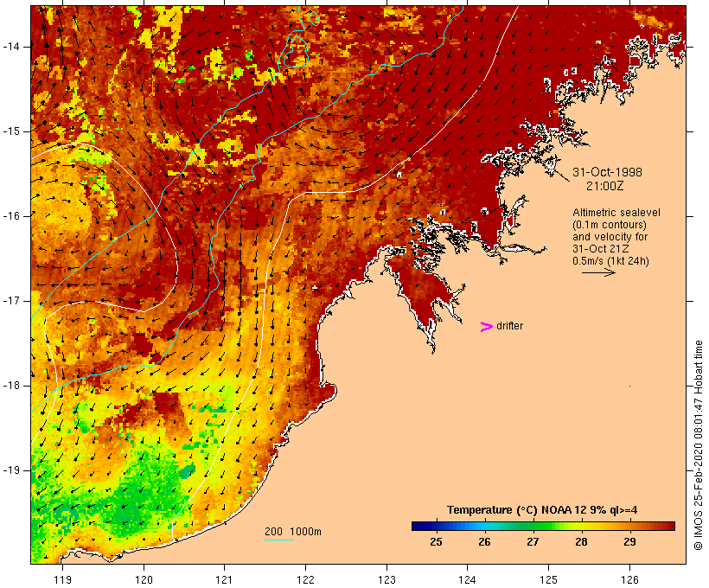Click the colorbar label '26'
The width and height of the screenshot is (709, 588).
click(x=484, y=541)
